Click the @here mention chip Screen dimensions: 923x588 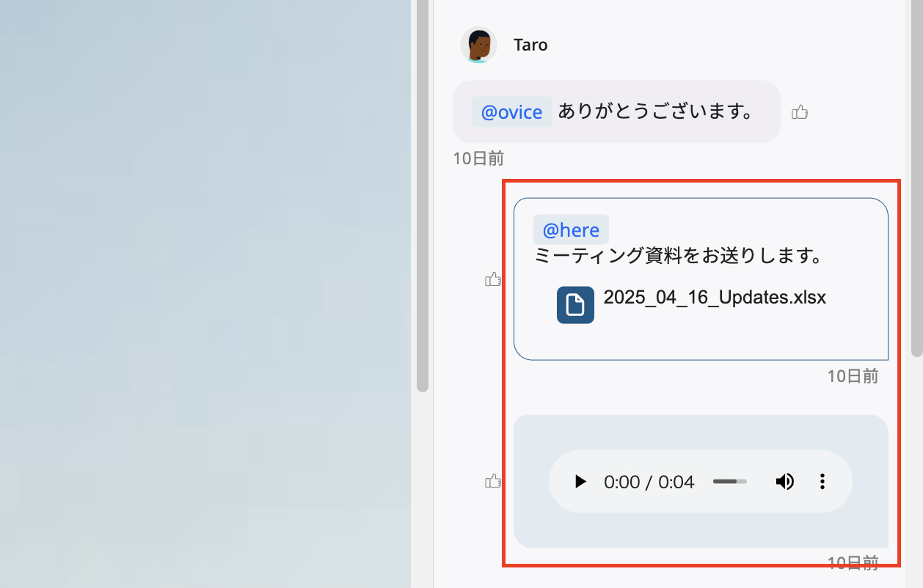click(x=571, y=229)
